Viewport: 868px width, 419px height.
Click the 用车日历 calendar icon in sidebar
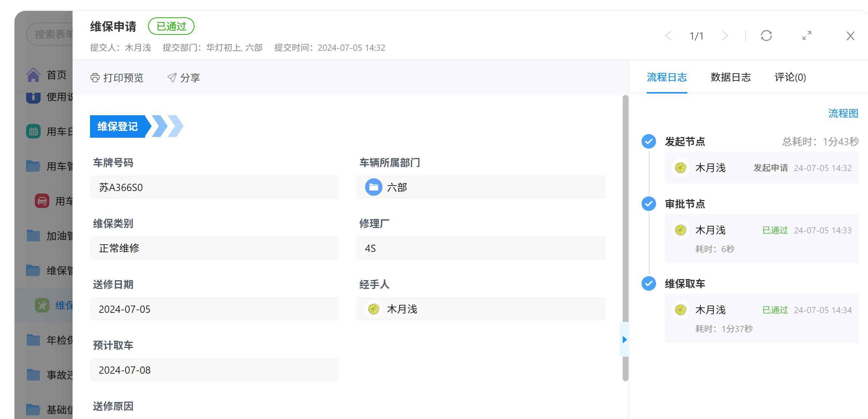33,131
